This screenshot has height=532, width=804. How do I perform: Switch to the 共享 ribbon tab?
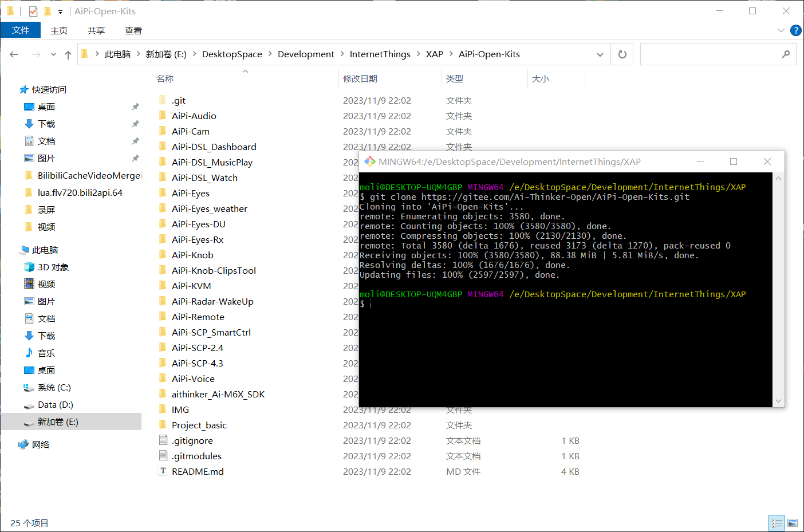click(x=96, y=30)
